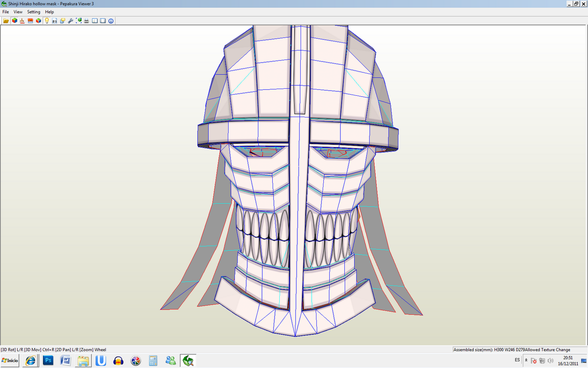The height and width of the screenshot is (368, 588).
Task: Click the clock showing 20:51
Action: tap(568, 358)
